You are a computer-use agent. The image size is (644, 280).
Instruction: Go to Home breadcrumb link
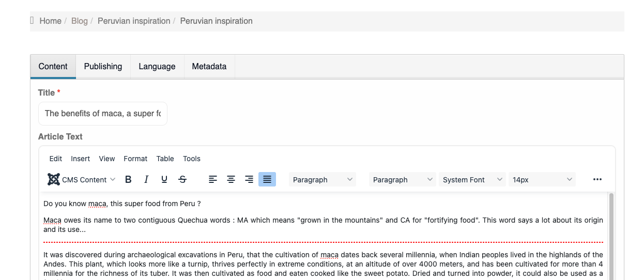(x=50, y=21)
